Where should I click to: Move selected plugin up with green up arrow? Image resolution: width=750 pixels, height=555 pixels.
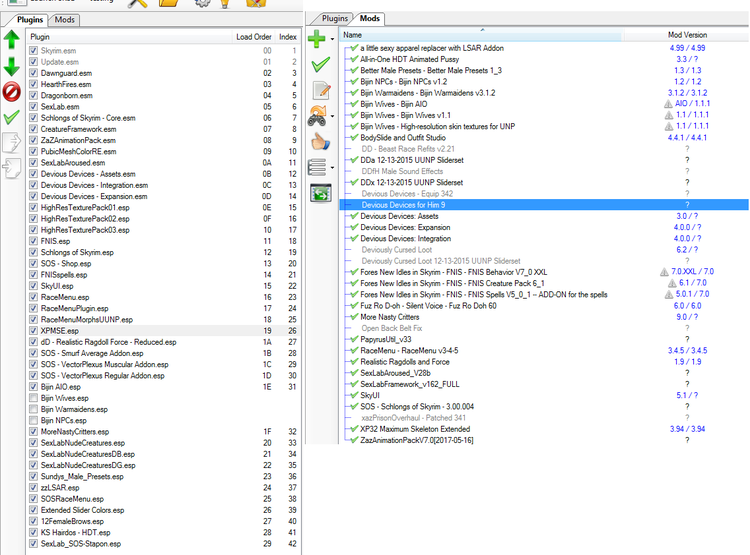click(11, 39)
